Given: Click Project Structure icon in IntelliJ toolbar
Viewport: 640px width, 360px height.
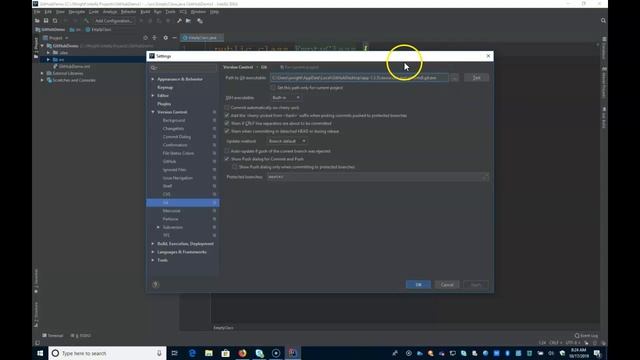Looking at the screenshot, I should (x=188, y=20).
